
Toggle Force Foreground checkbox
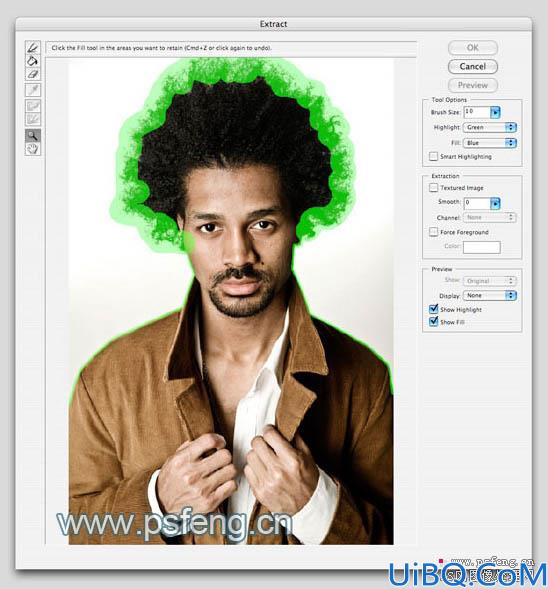pyautogui.click(x=433, y=232)
